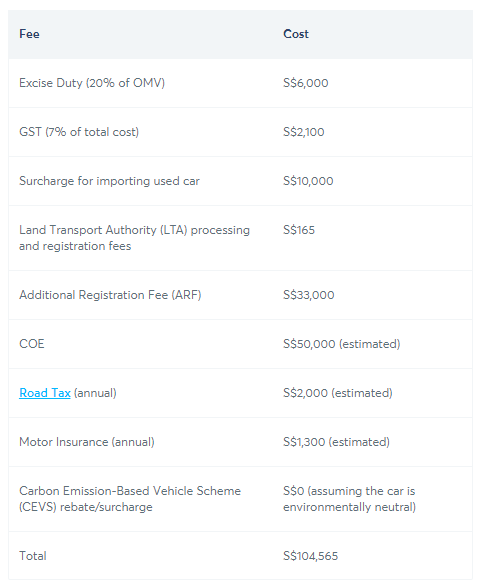This screenshot has height=586, width=483.
Task: Open the Road Tax link
Action: (45, 393)
